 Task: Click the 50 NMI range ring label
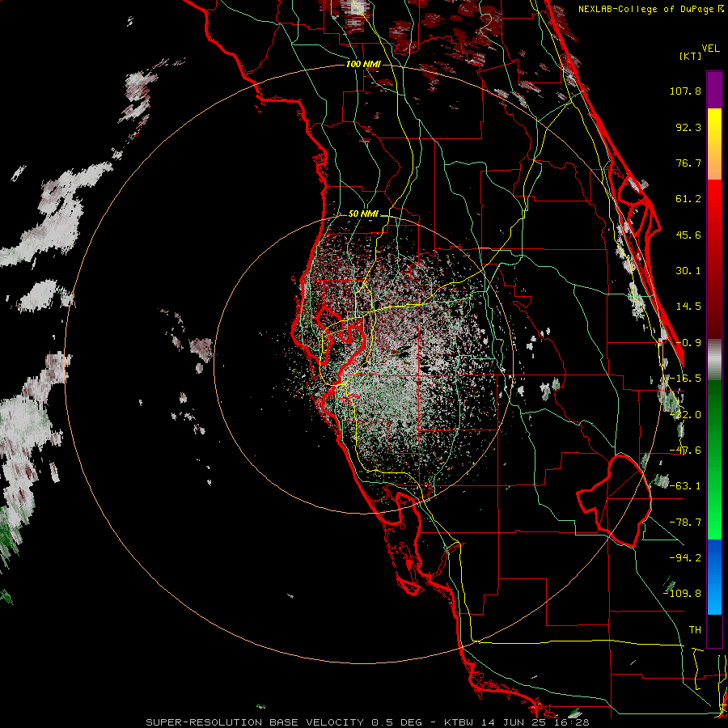[363, 214]
